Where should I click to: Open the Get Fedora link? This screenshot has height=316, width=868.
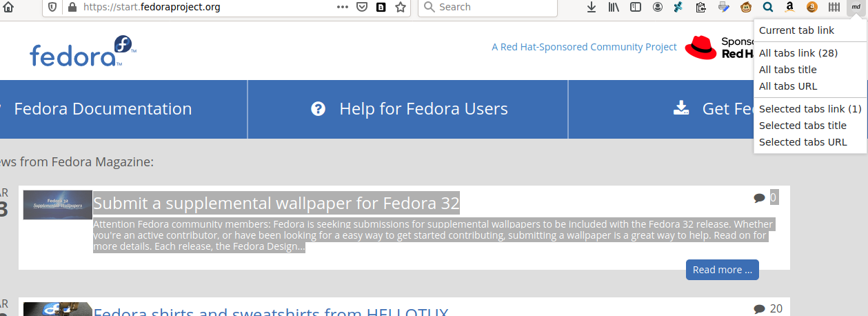pyautogui.click(x=727, y=109)
